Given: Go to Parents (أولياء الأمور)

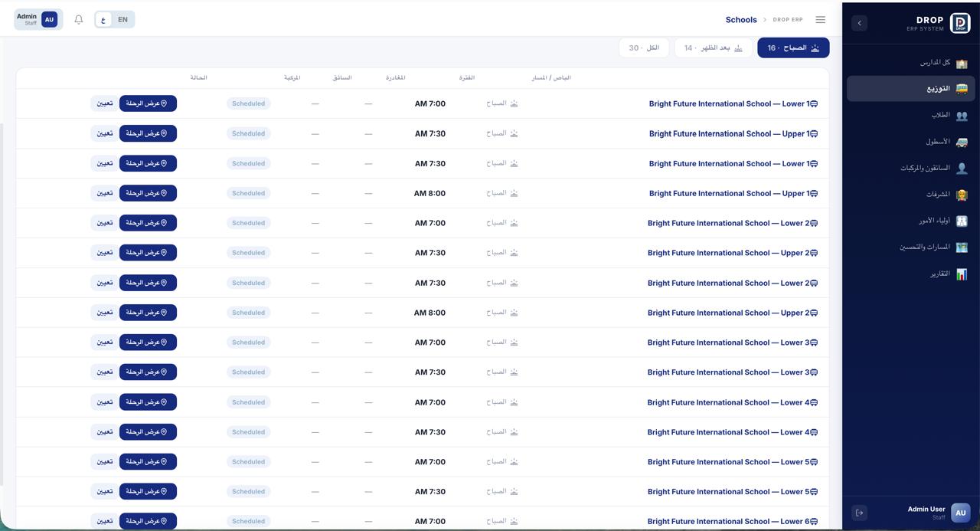Looking at the screenshot, I should 910,221.
